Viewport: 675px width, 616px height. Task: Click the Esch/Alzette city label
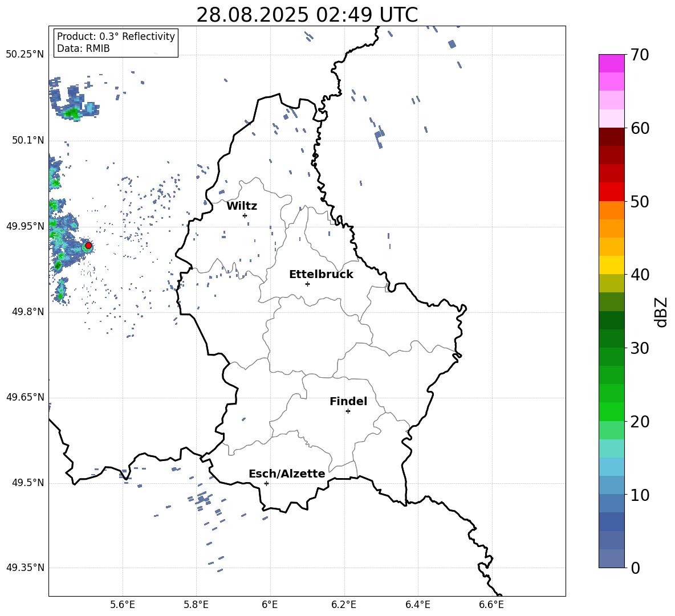tap(287, 474)
